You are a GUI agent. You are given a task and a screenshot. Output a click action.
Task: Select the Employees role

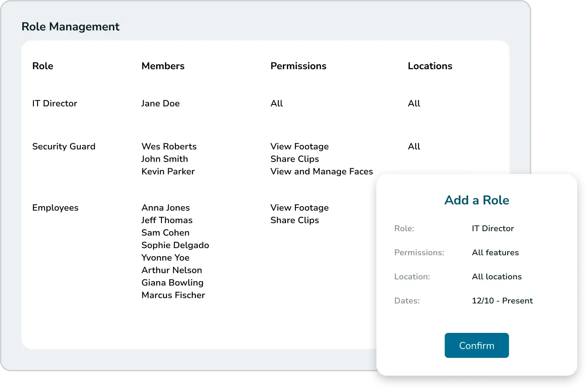tap(55, 208)
